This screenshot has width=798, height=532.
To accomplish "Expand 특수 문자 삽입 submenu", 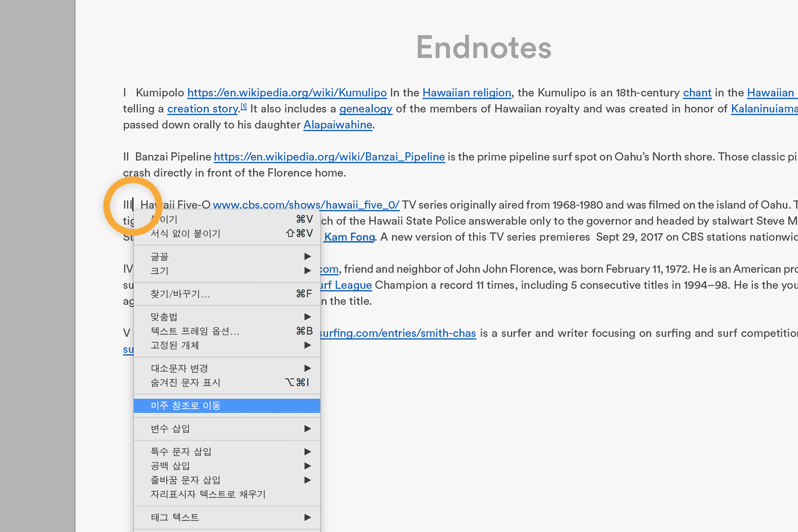I will click(227, 452).
